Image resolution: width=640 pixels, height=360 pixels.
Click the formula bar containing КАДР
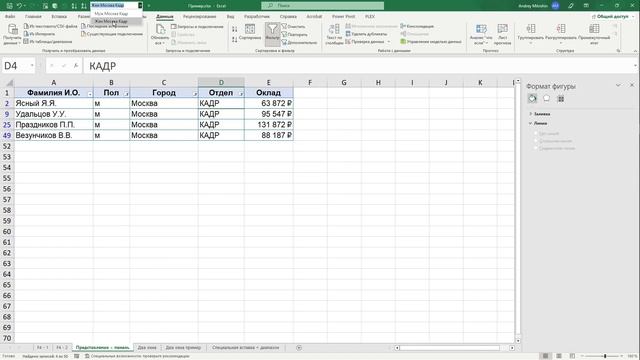pyautogui.click(x=359, y=66)
